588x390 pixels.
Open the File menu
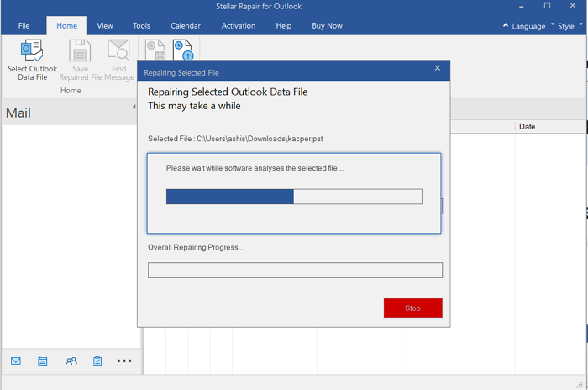tap(24, 25)
